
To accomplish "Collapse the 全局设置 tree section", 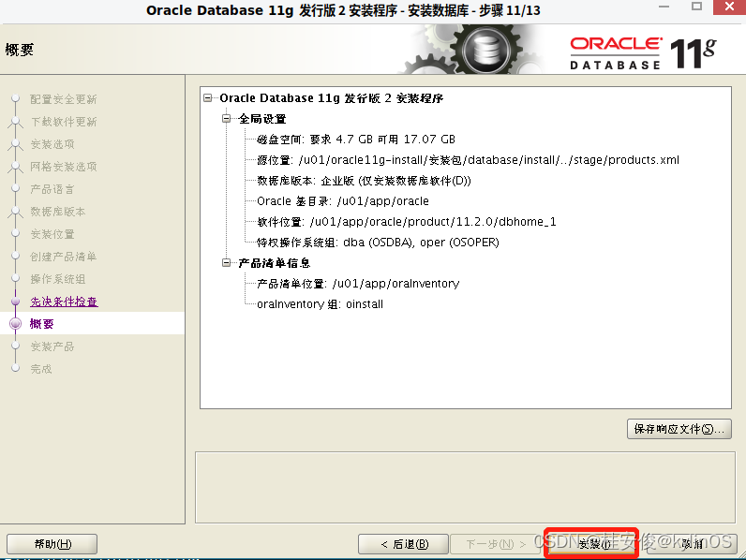I will coord(227,118).
